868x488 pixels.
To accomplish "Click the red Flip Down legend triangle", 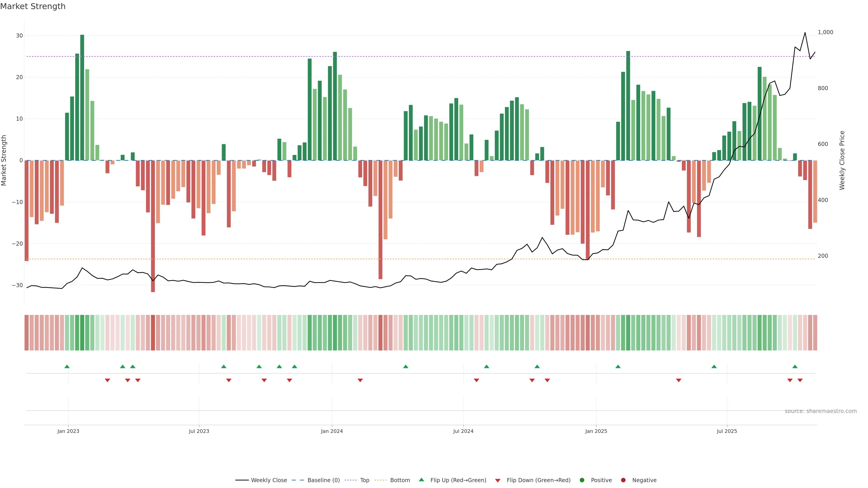I will tap(498, 480).
